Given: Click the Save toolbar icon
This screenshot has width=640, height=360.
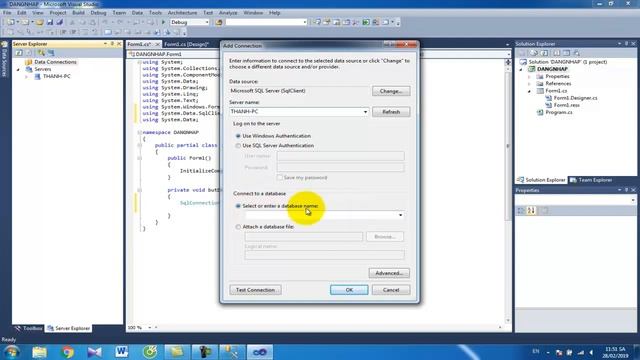Looking at the screenshot, I should tap(50, 22).
